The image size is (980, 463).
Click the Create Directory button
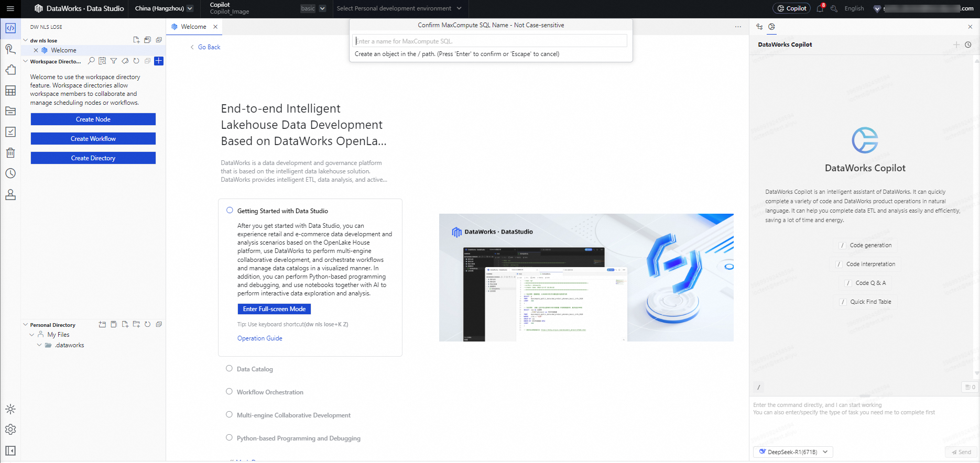[93, 158]
